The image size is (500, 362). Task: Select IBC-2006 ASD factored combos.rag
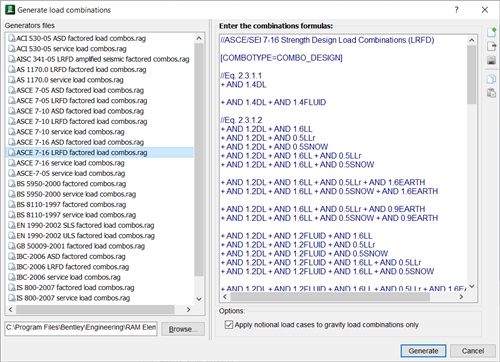point(71,256)
